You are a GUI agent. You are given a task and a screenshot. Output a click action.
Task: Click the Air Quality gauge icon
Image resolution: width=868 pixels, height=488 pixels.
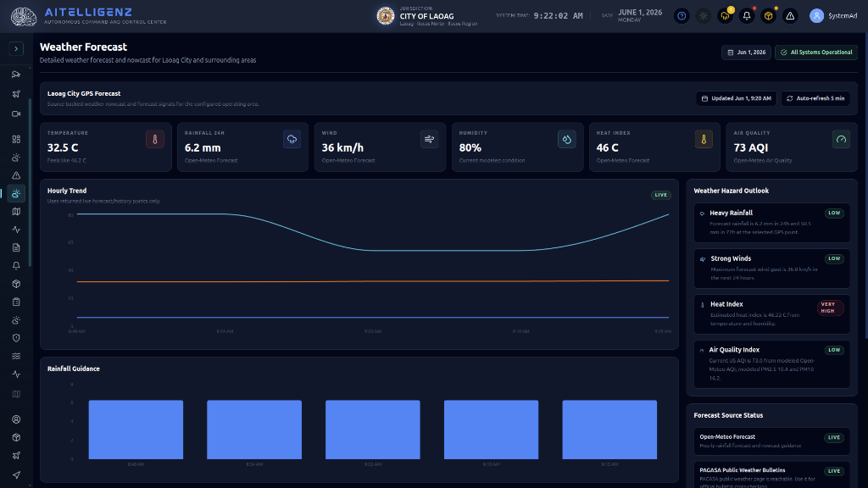click(841, 140)
